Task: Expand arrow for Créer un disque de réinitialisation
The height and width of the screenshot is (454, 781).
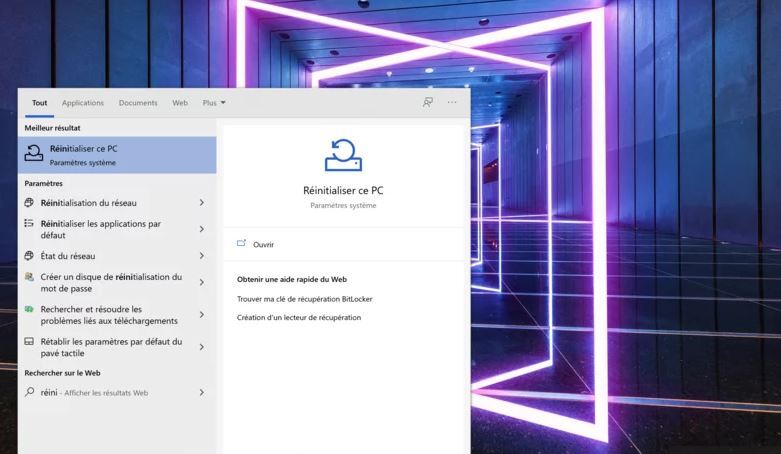Action: coord(202,282)
